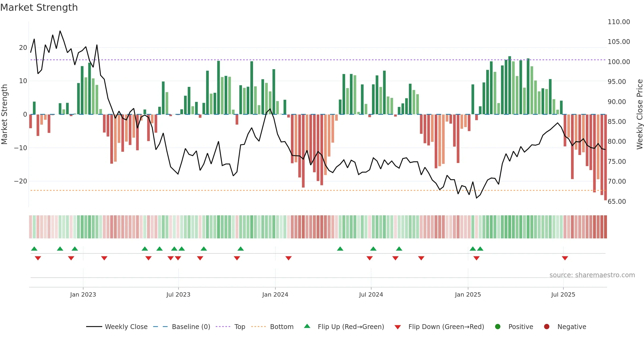The width and height of the screenshot is (644, 362).
Task: Select the Weekly Close legend label
Action: [x=126, y=327]
